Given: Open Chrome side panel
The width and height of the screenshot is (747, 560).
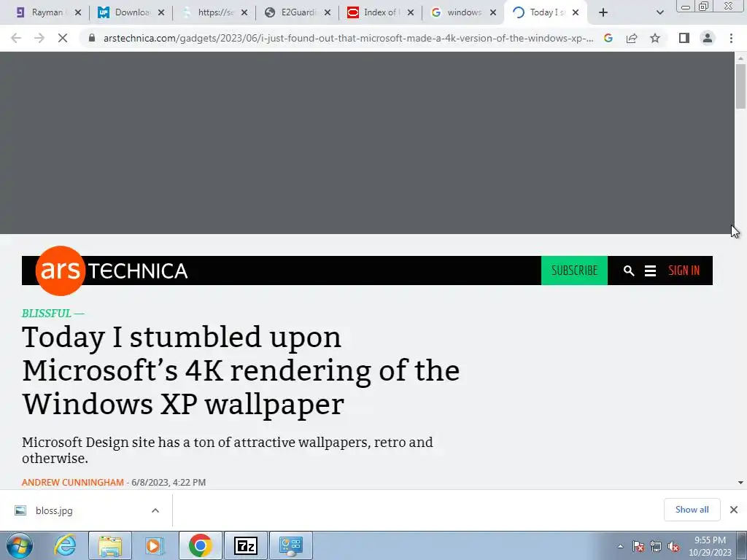Looking at the screenshot, I should [684, 38].
